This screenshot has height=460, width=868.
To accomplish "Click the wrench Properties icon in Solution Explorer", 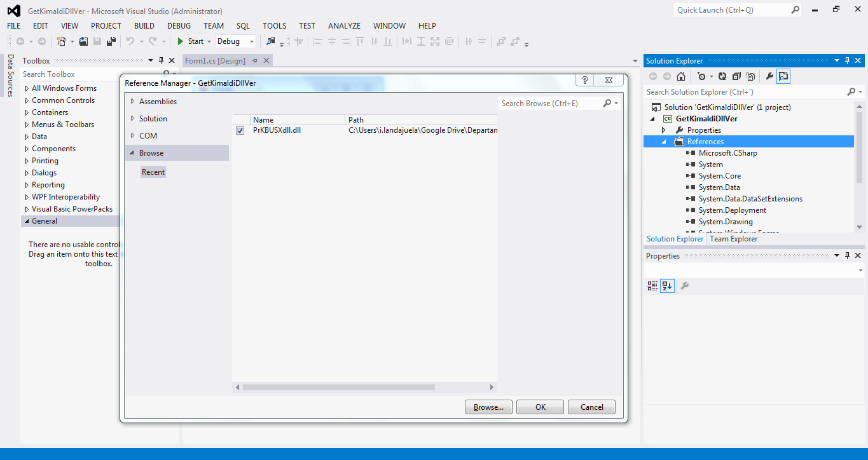I will (769, 76).
